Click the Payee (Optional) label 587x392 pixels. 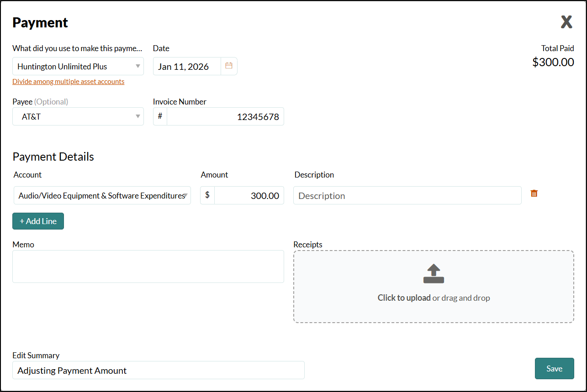[x=40, y=102]
